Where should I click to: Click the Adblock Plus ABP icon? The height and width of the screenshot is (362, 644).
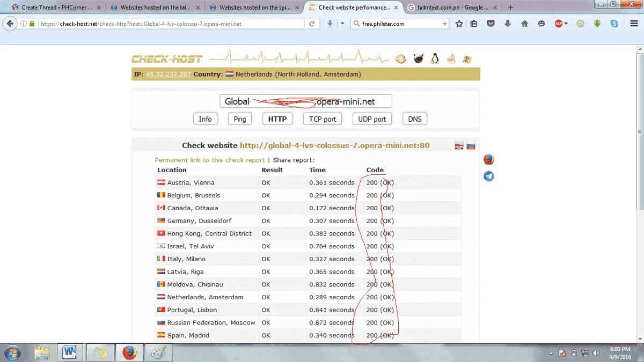point(559,24)
